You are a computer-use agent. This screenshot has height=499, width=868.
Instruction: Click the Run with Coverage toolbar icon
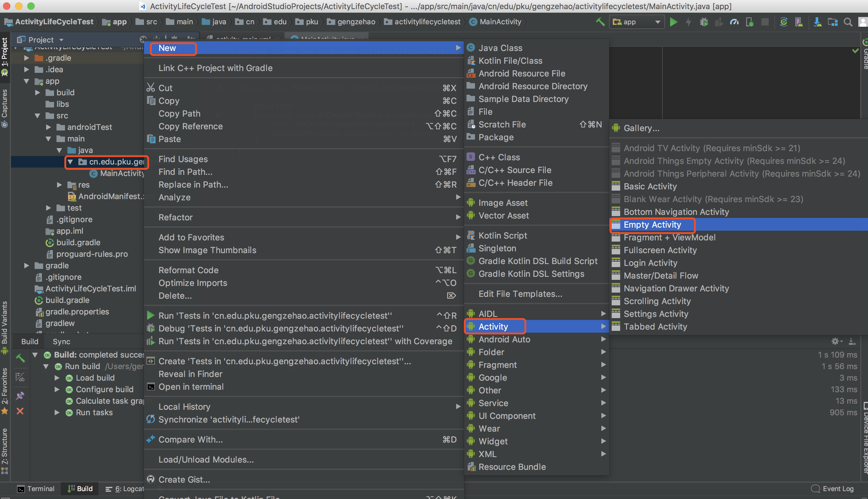(719, 22)
